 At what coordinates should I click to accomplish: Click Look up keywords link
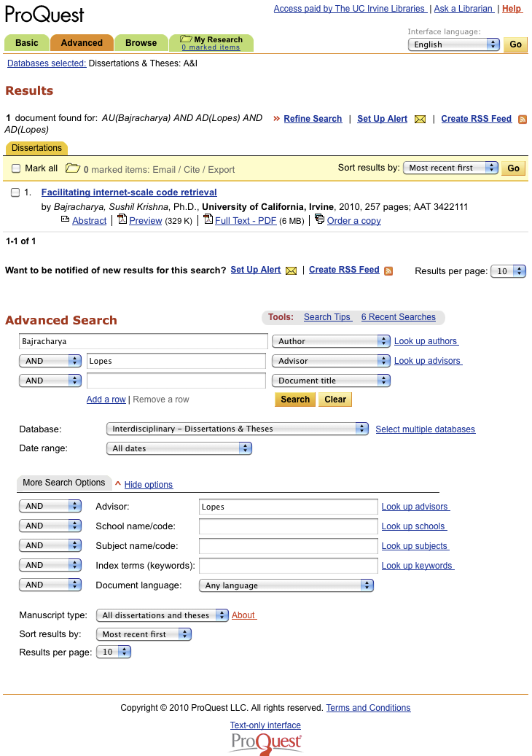coord(418,566)
